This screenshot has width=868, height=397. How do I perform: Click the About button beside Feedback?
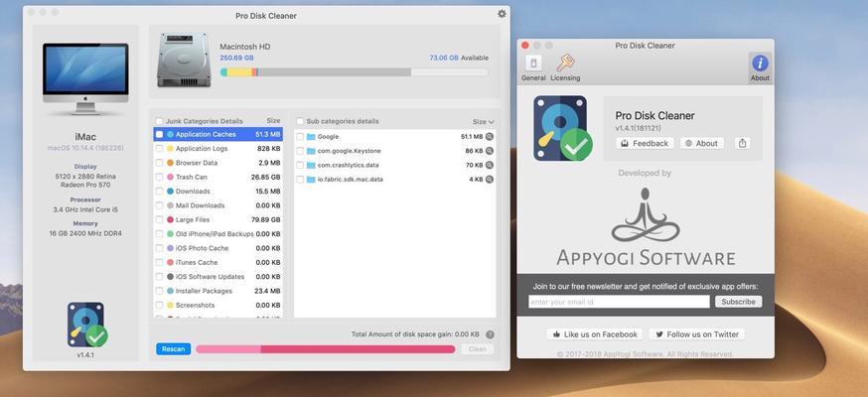701,143
